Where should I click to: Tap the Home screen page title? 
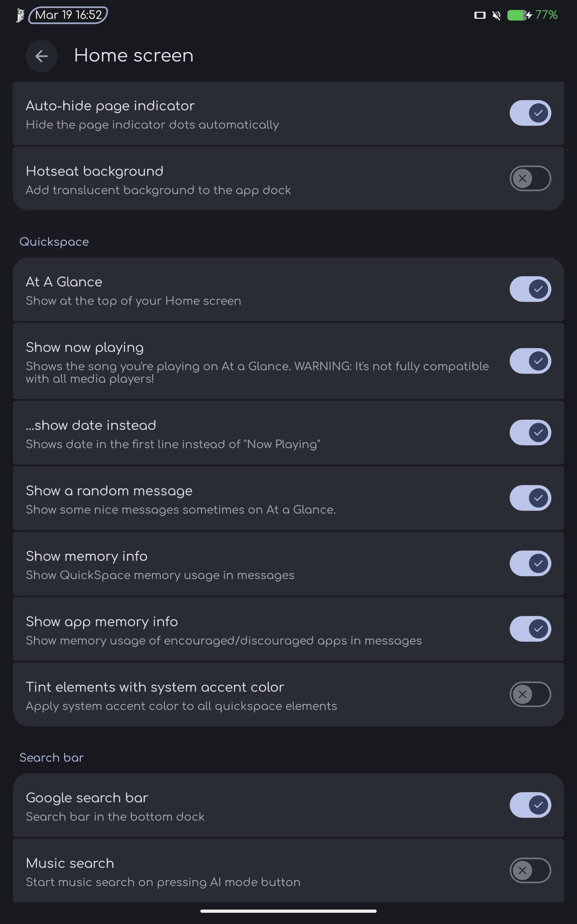click(x=133, y=56)
